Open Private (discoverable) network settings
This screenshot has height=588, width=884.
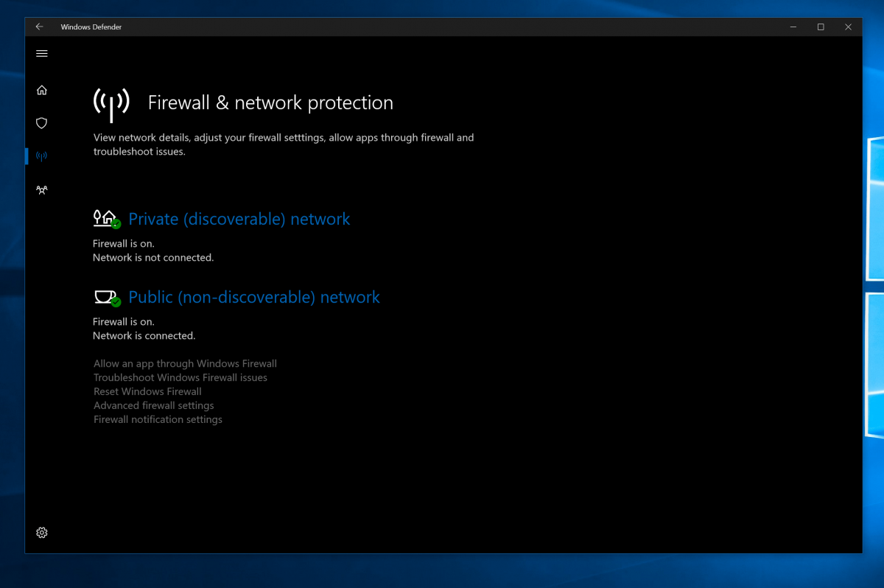point(239,219)
